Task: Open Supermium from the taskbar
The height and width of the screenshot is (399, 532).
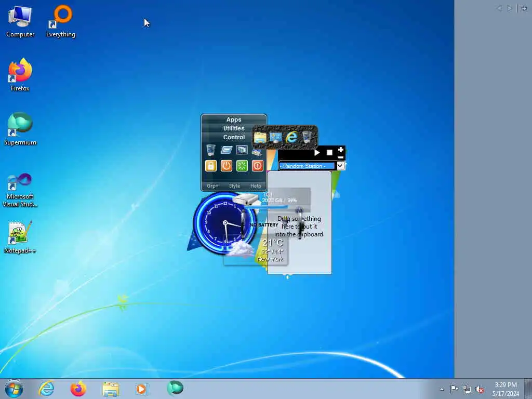Action: (175, 388)
